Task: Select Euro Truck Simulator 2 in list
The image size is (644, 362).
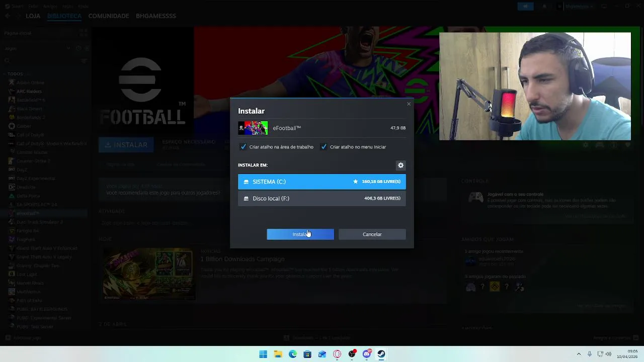Action: point(40,222)
